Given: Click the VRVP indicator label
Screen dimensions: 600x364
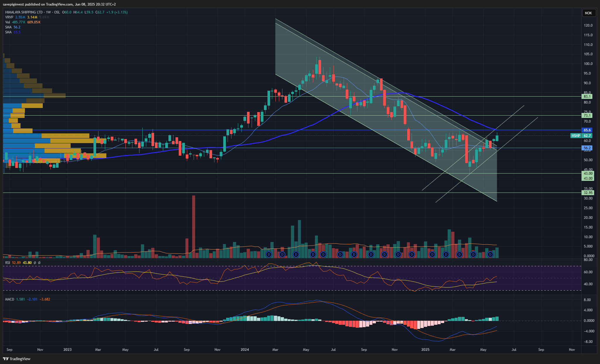Looking at the screenshot, I should [x=9, y=17].
